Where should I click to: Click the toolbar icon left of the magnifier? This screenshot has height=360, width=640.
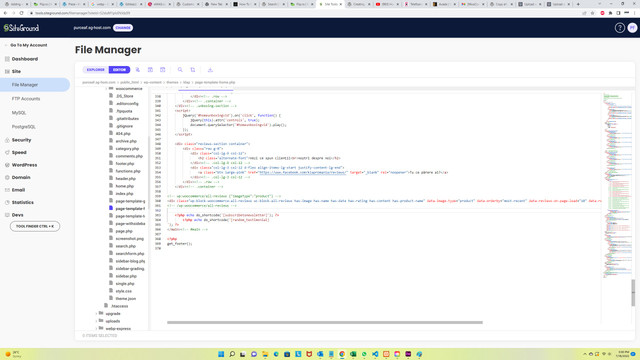[162, 70]
